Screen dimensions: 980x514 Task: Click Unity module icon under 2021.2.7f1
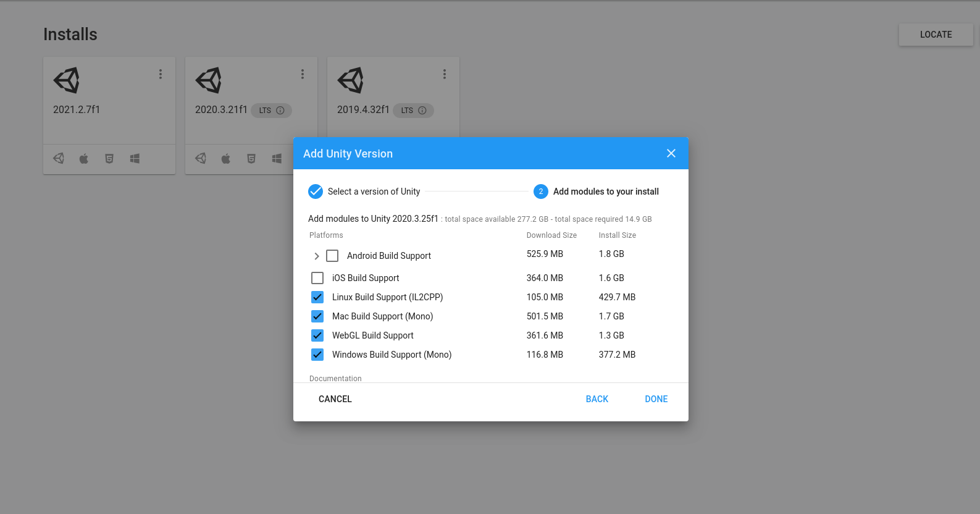(x=59, y=159)
